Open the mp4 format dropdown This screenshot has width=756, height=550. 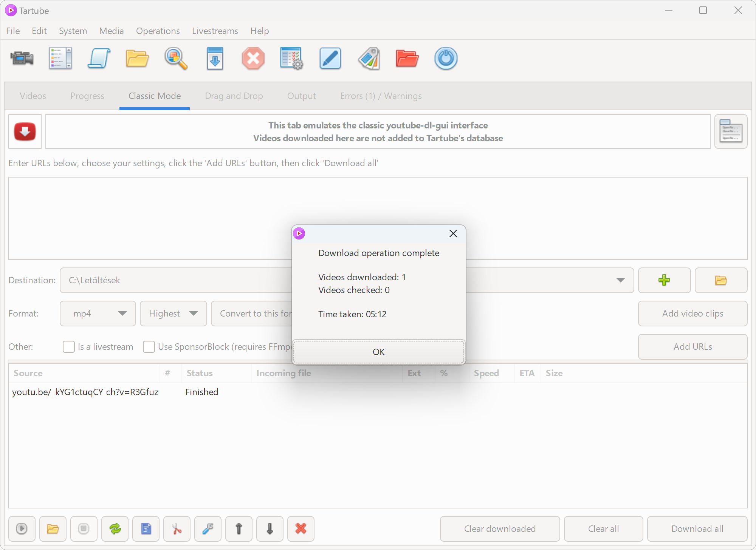coord(98,314)
